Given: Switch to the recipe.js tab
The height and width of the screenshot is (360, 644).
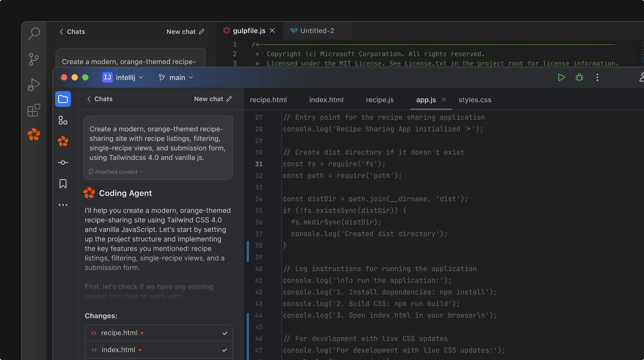Looking at the screenshot, I should point(379,100).
